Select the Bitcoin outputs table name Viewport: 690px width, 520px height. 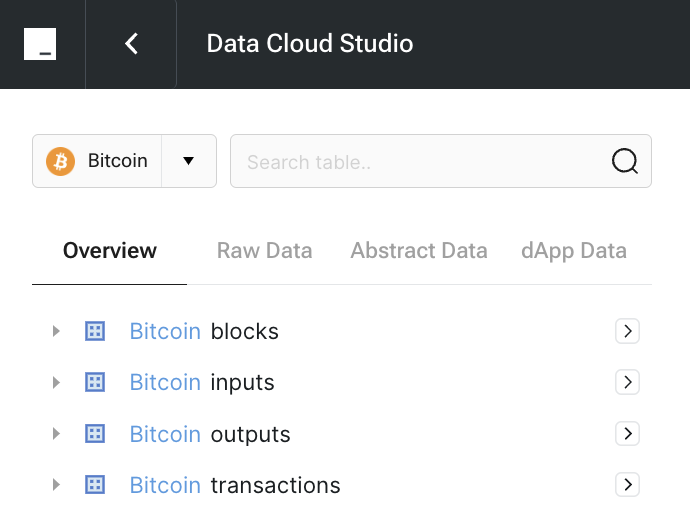(210, 434)
